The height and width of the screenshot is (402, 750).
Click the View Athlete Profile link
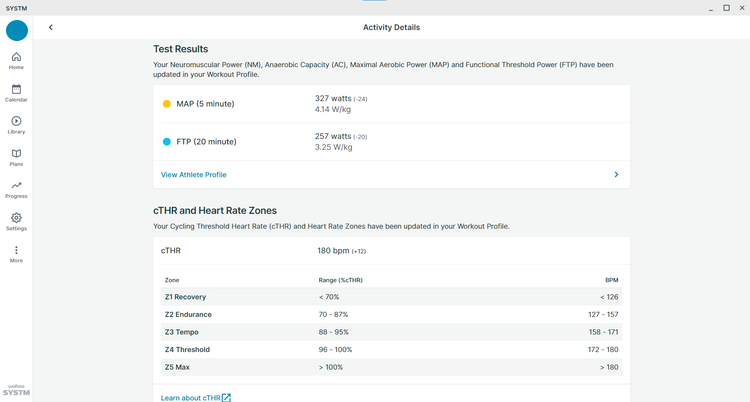click(194, 175)
